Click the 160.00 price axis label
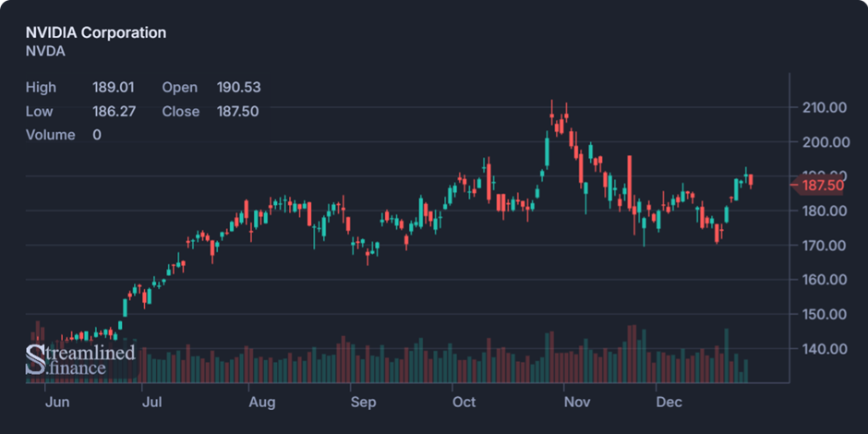Image resolution: width=868 pixels, height=434 pixels. click(x=826, y=280)
